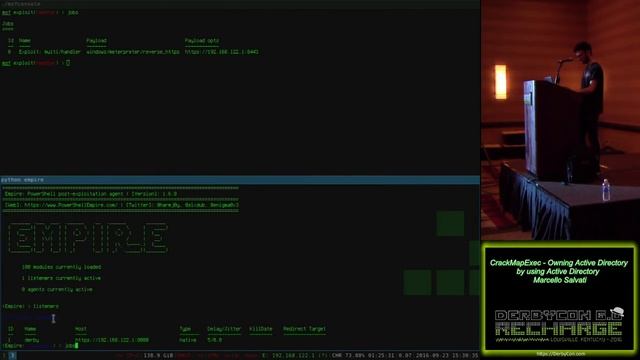The image size is (640, 360).
Task: Click the EMPIRE ASCII art logo
Action: 88,238
